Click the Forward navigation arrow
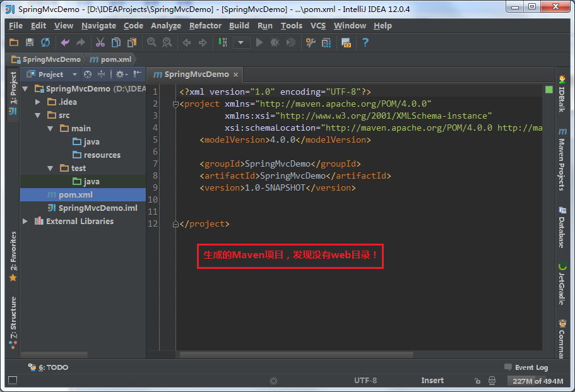This screenshot has height=392, width=575. pos(203,43)
